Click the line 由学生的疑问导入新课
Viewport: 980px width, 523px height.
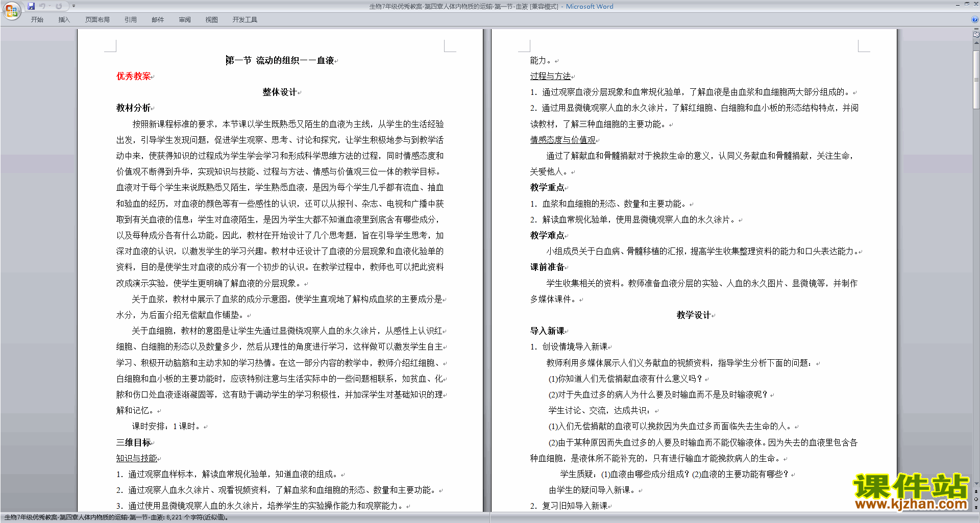[592, 490]
